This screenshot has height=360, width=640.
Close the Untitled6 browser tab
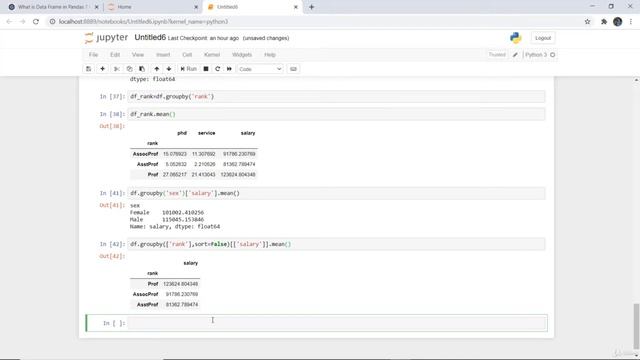coord(296,7)
